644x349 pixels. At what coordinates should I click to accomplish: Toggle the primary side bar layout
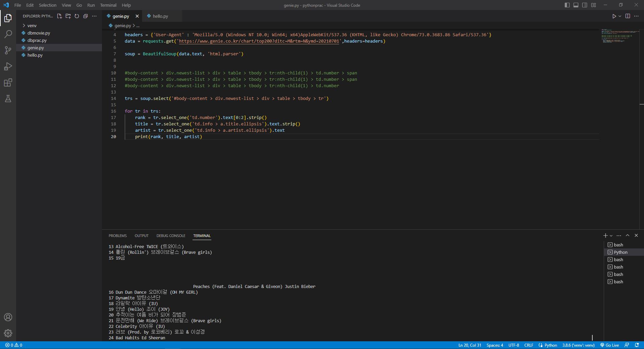[567, 5]
